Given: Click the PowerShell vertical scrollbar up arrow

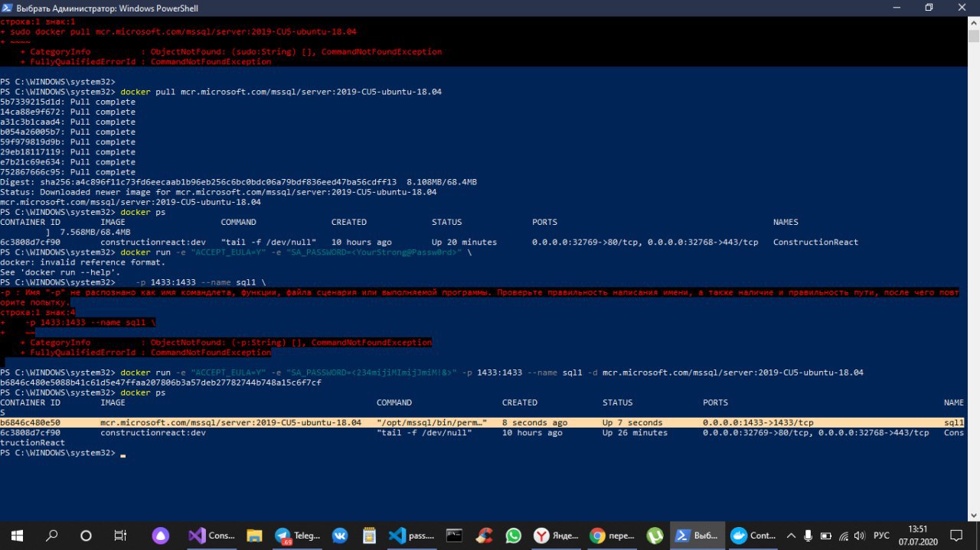Looking at the screenshot, I should 973,21.
